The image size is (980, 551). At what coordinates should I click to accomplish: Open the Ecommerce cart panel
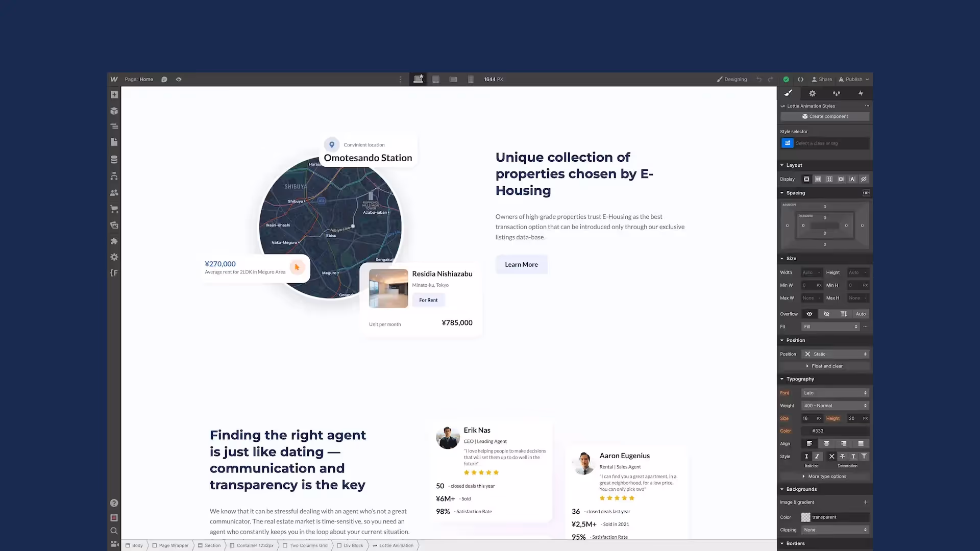point(114,209)
